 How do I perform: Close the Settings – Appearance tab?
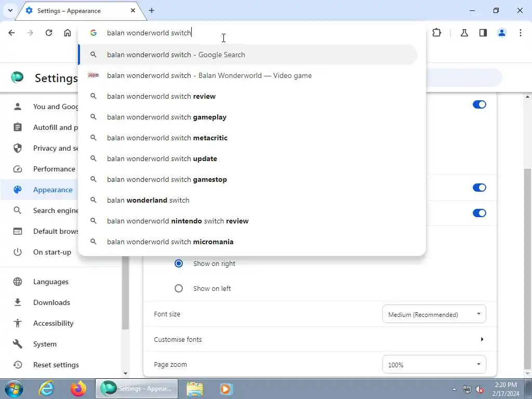pos(133,10)
